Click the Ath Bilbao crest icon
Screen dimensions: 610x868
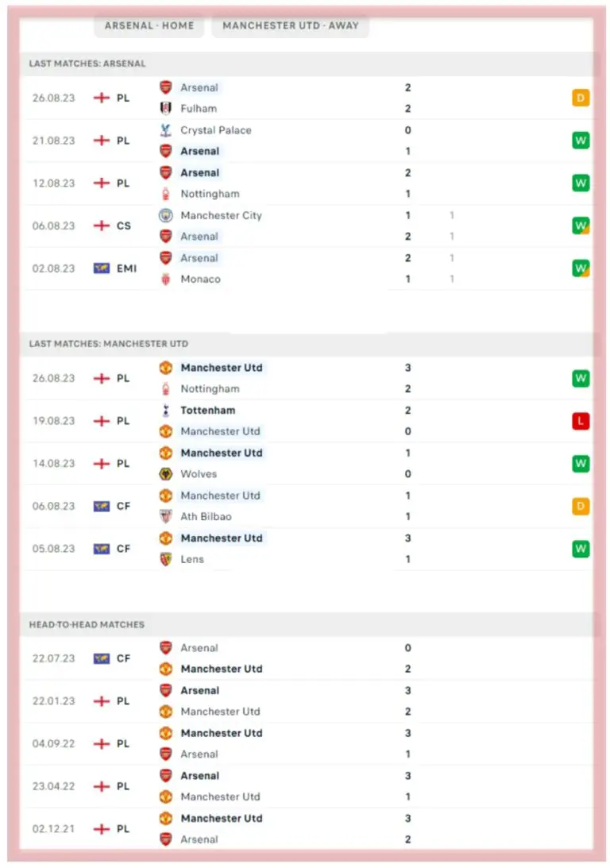click(165, 517)
